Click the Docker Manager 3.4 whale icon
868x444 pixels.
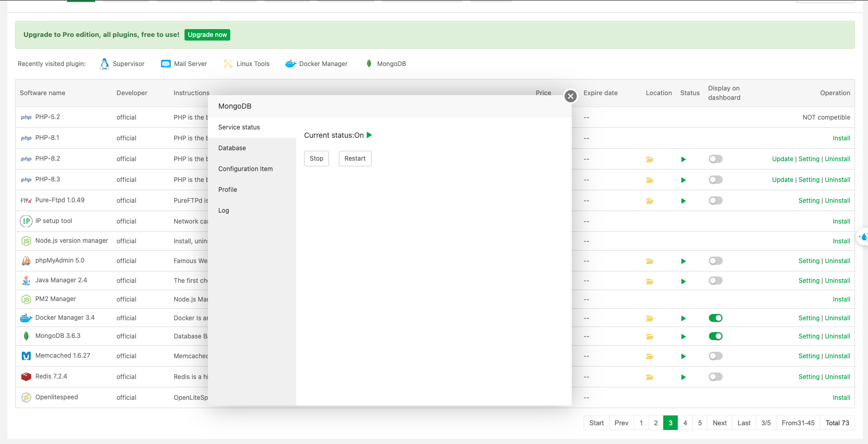(26, 318)
